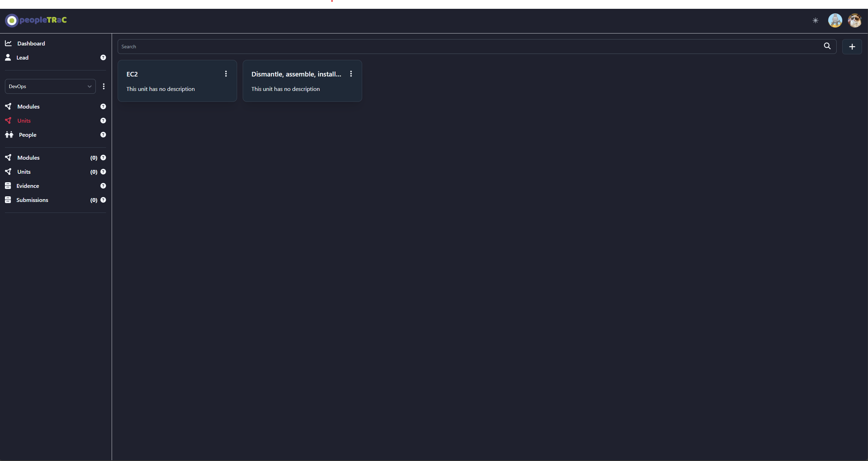The image size is (868, 461).
Task: Show help for Submissions
Action: tap(103, 200)
